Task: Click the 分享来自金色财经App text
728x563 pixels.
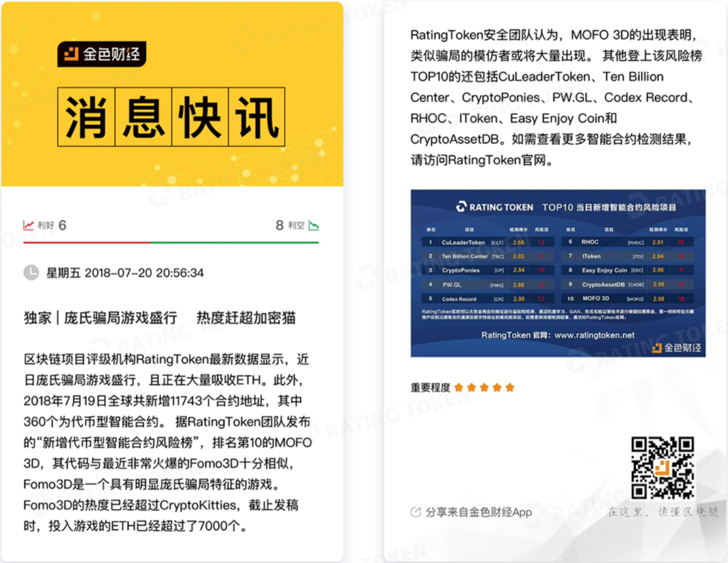Action: [479, 513]
